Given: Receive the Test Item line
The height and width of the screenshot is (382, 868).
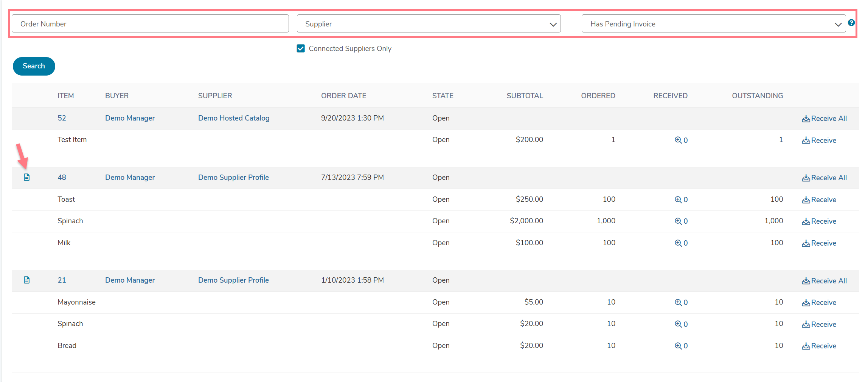Looking at the screenshot, I should point(819,140).
